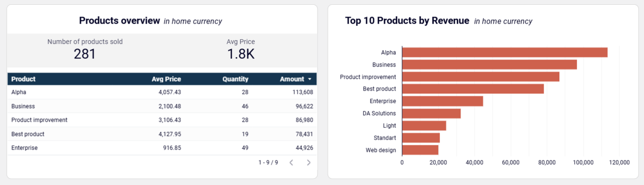This screenshot has width=644, height=185.
Task: Click quantity value 49
Action: coord(245,148)
